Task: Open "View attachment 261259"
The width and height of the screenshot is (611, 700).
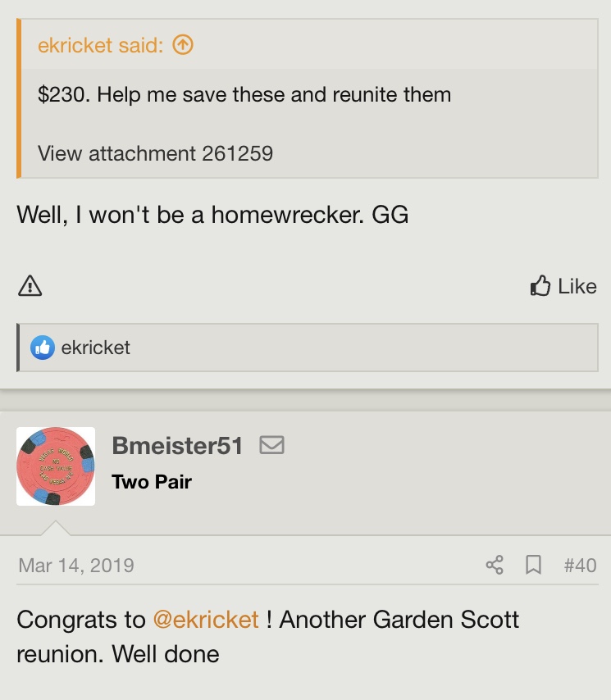Action: (x=155, y=153)
